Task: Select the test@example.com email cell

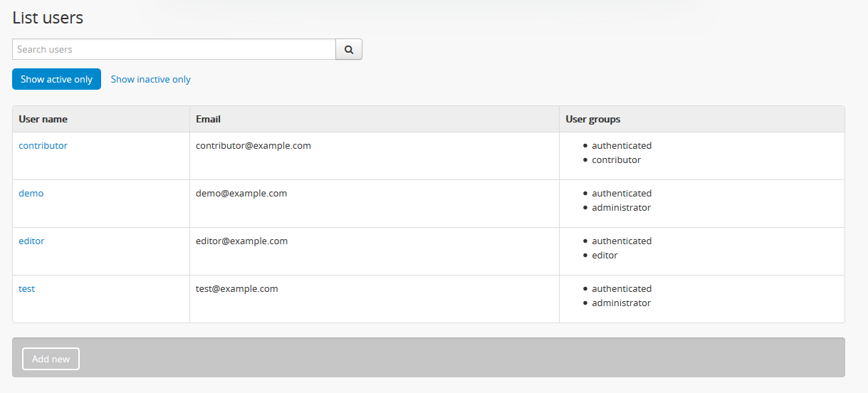Action: pyautogui.click(x=236, y=288)
